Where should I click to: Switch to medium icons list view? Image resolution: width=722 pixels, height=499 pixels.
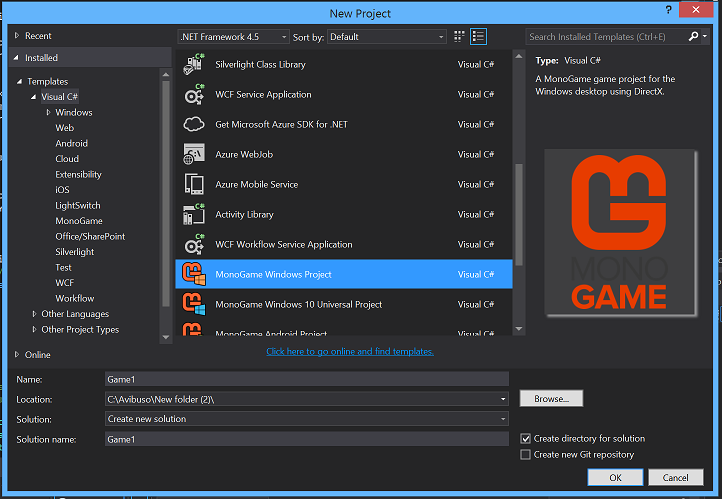478,36
